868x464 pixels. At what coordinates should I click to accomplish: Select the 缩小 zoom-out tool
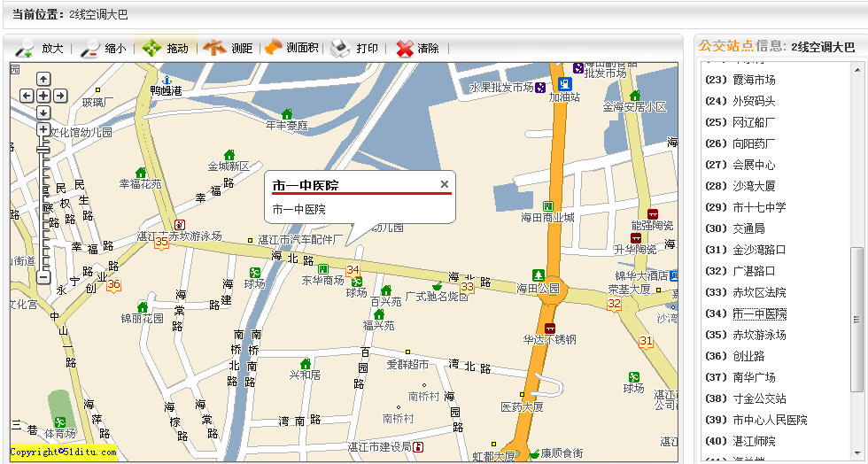[x=103, y=49]
